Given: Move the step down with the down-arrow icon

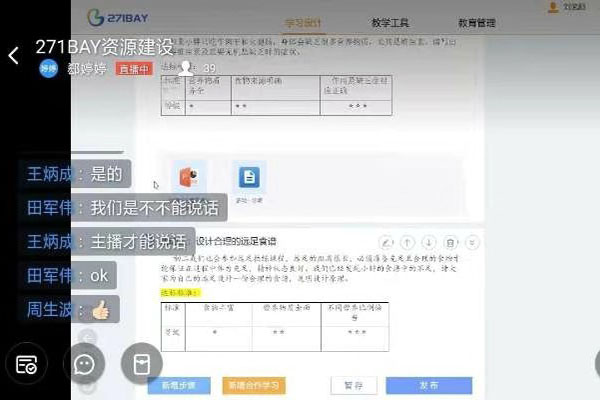Looking at the screenshot, I should tap(429, 242).
